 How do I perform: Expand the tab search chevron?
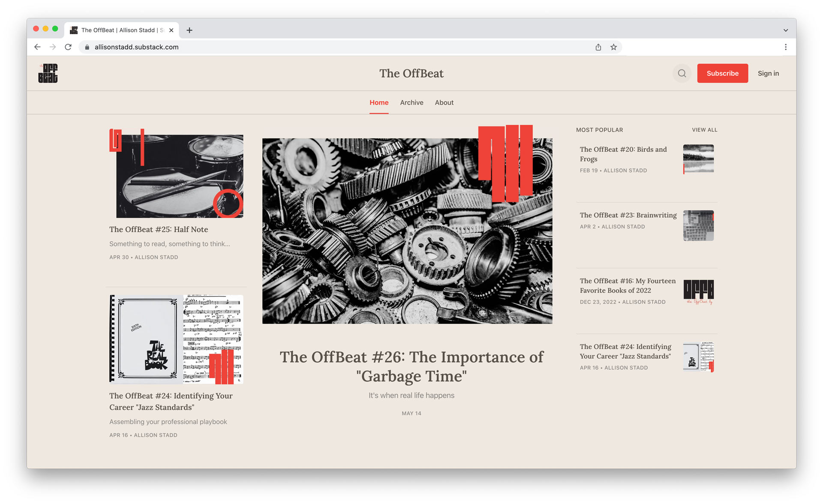pyautogui.click(x=785, y=30)
